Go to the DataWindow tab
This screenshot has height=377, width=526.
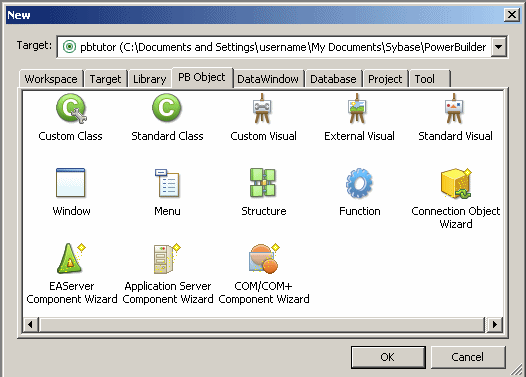[268, 79]
